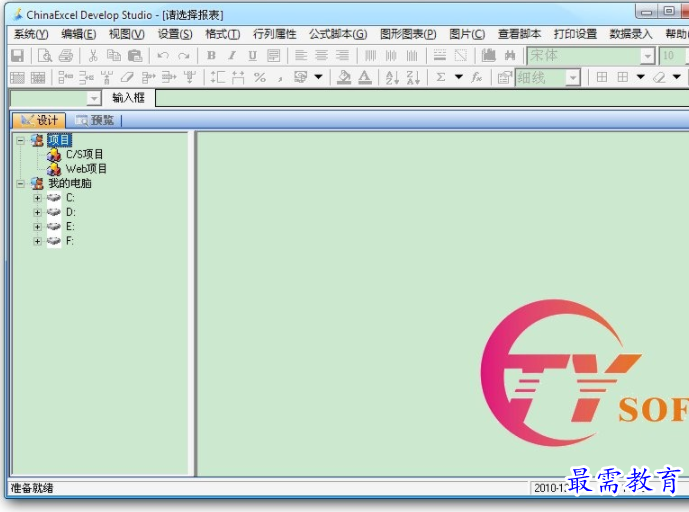Switch to the 预览 tab
The height and width of the screenshot is (512, 689).
pos(94,120)
